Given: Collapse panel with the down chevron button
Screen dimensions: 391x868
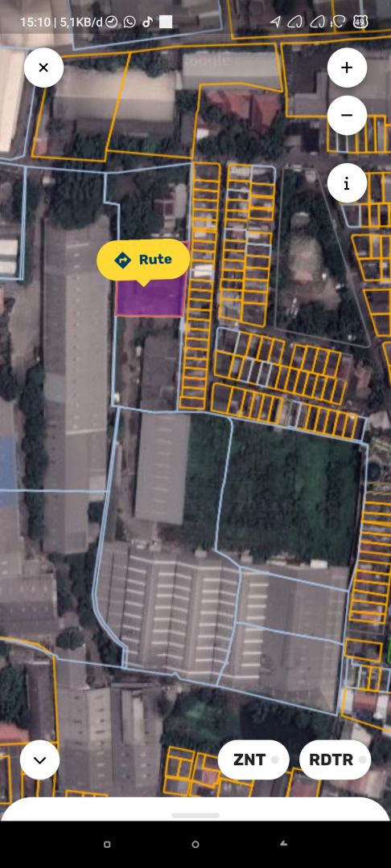Looking at the screenshot, I should [40, 760].
